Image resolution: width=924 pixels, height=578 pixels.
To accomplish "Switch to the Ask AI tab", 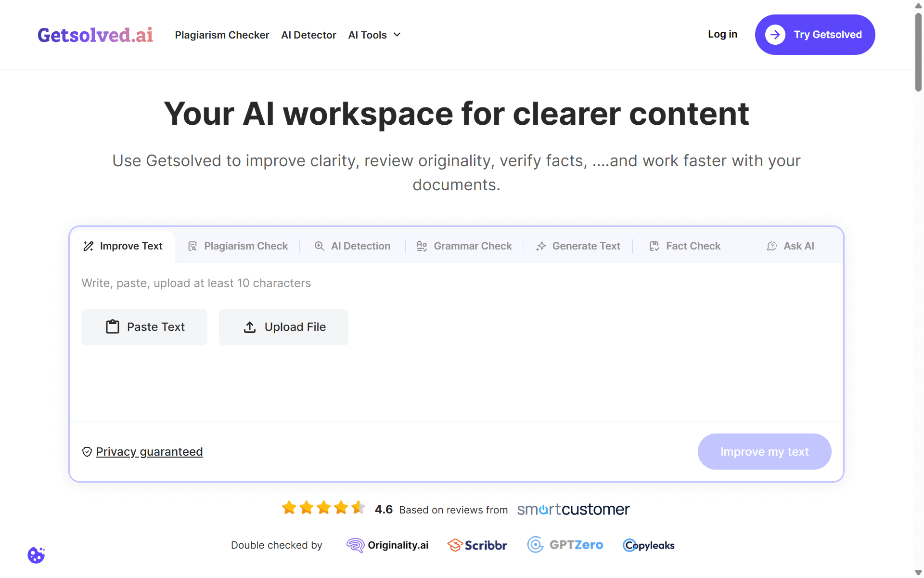I will point(791,246).
